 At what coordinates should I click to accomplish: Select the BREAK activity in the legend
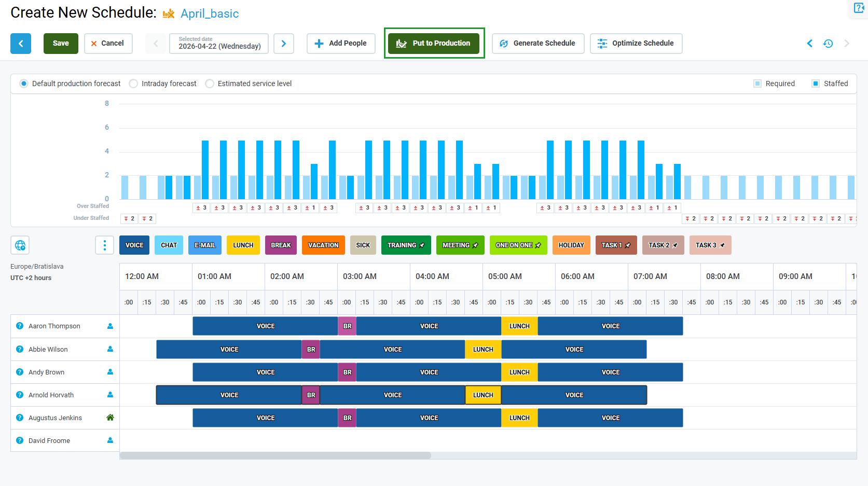[281, 245]
